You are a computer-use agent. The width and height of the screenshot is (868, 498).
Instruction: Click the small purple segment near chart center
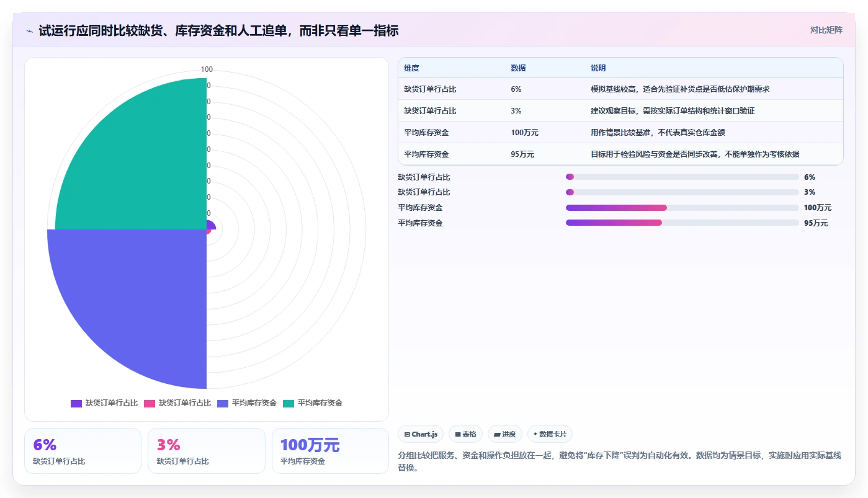coord(210,225)
